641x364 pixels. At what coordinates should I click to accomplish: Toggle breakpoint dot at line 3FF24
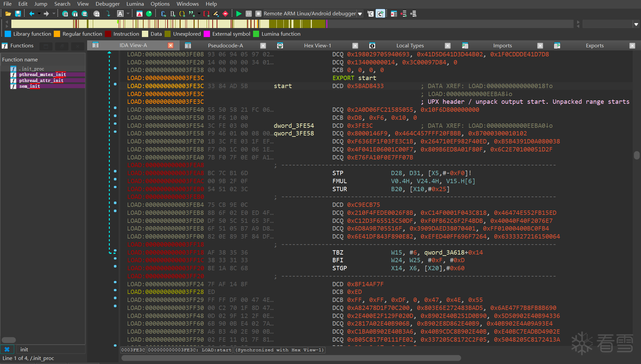click(x=115, y=282)
